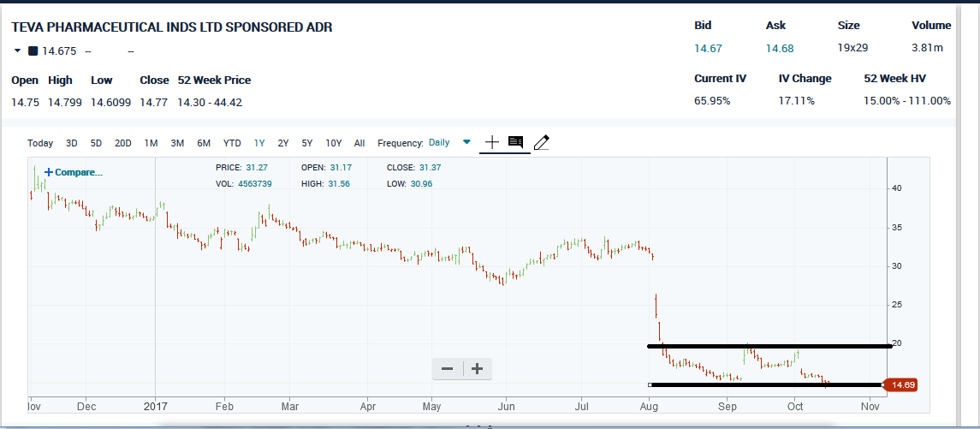
Task: Click the chart HIGH value 31.56
Action: tap(339, 184)
